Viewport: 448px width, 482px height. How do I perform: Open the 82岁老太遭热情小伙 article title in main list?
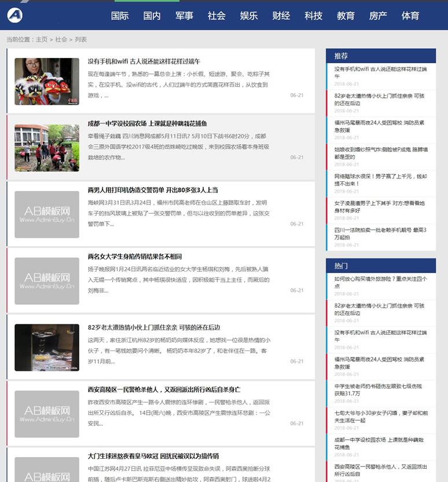(154, 327)
